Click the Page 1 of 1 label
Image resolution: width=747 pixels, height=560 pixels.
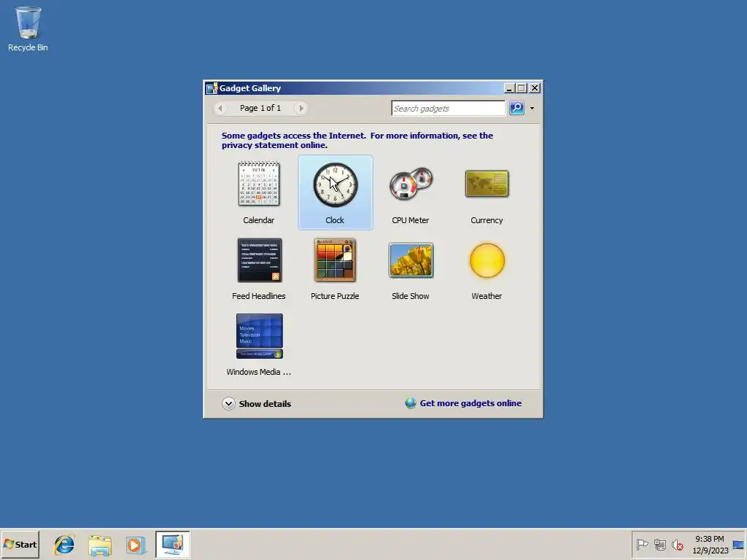(260, 108)
